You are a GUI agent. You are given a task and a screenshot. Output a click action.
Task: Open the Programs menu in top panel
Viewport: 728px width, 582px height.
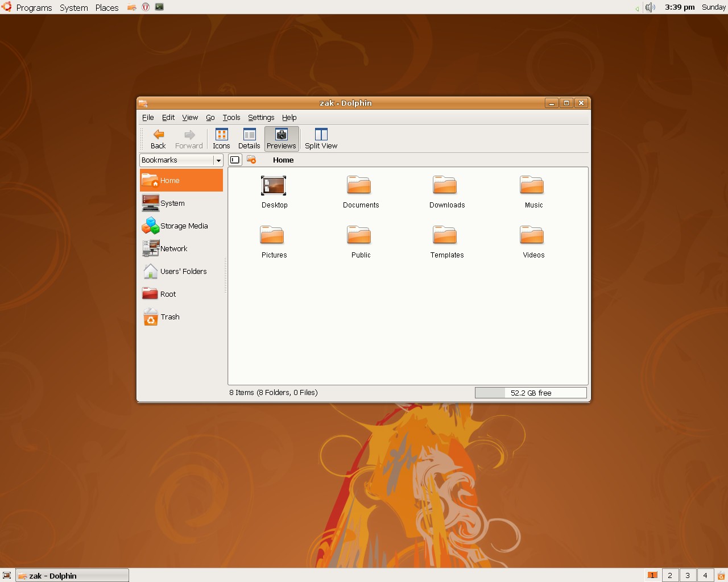[x=34, y=7]
